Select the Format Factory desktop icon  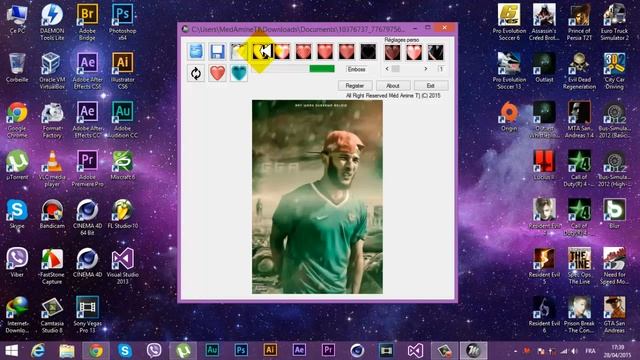click(x=52, y=120)
